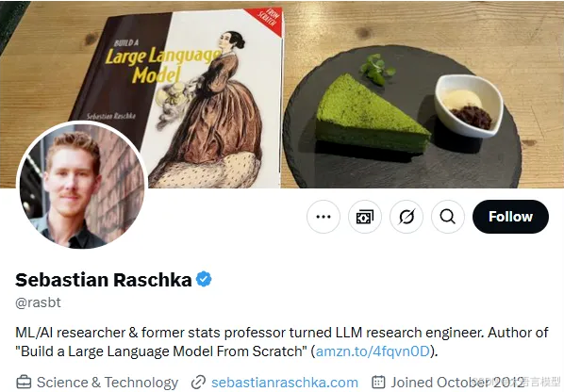The width and height of the screenshot is (564, 392).
Task: Open the amzn.to/4fqvn0D link
Action: (373, 351)
